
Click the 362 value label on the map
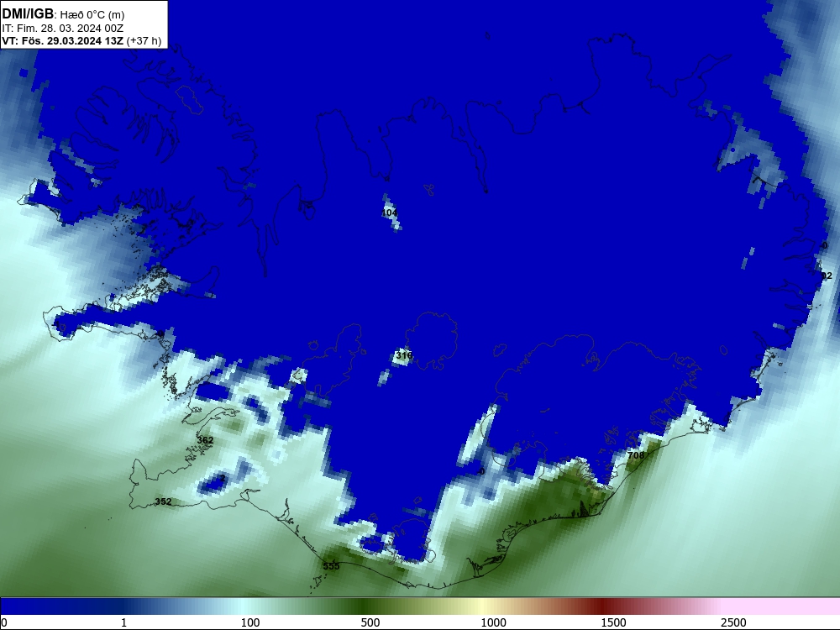(205, 440)
